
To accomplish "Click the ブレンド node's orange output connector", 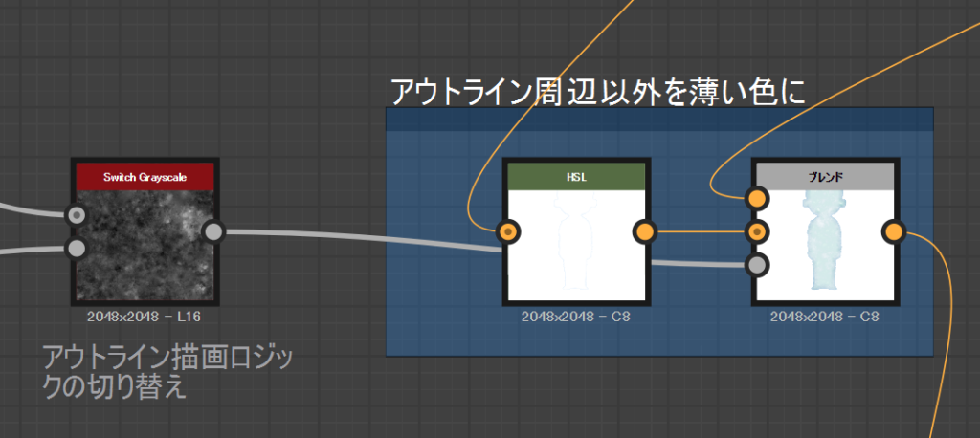I will (x=893, y=231).
